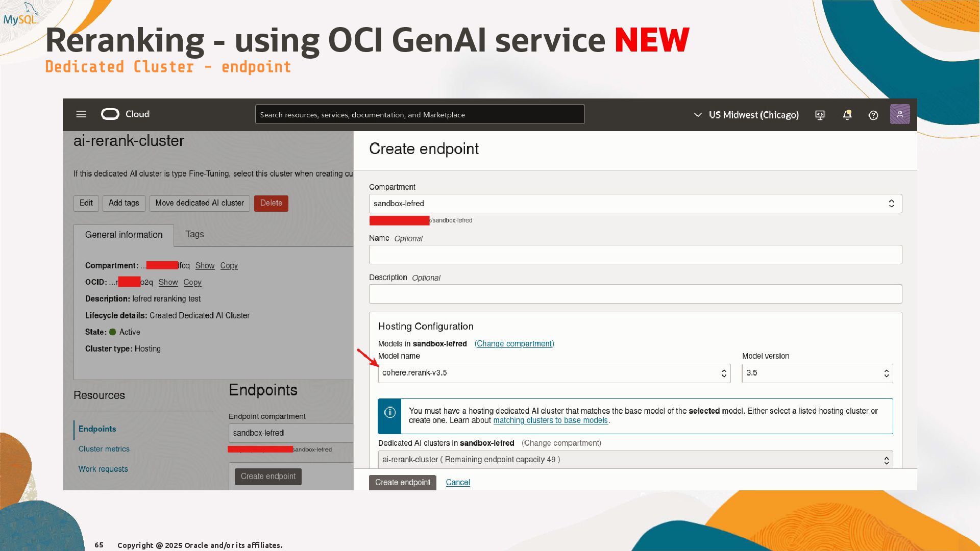The height and width of the screenshot is (551, 980).
Task: Select Cluster metrics in Resources
Action: click(104, 449)
